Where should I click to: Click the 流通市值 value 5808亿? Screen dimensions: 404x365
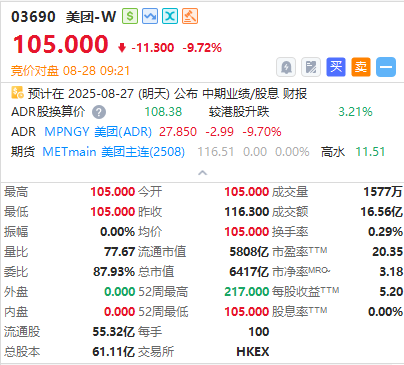click(249, 252)
